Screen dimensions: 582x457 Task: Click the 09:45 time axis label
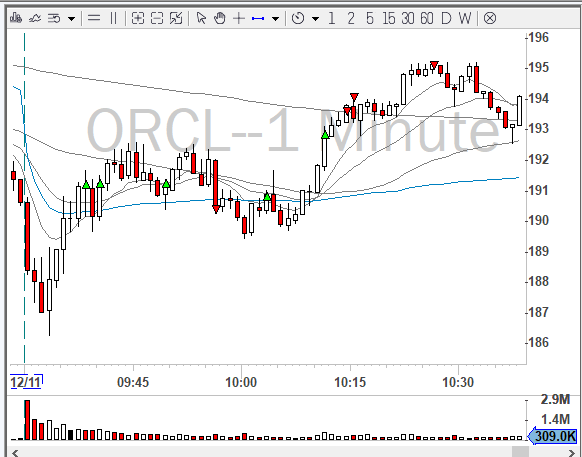[x=133, y=382]
